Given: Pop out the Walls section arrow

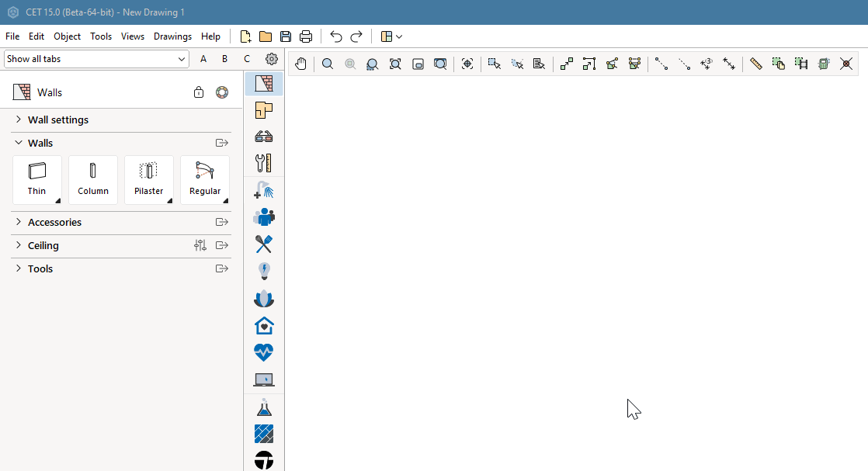Looking at the screenshot, I should [x=222, y=143].
